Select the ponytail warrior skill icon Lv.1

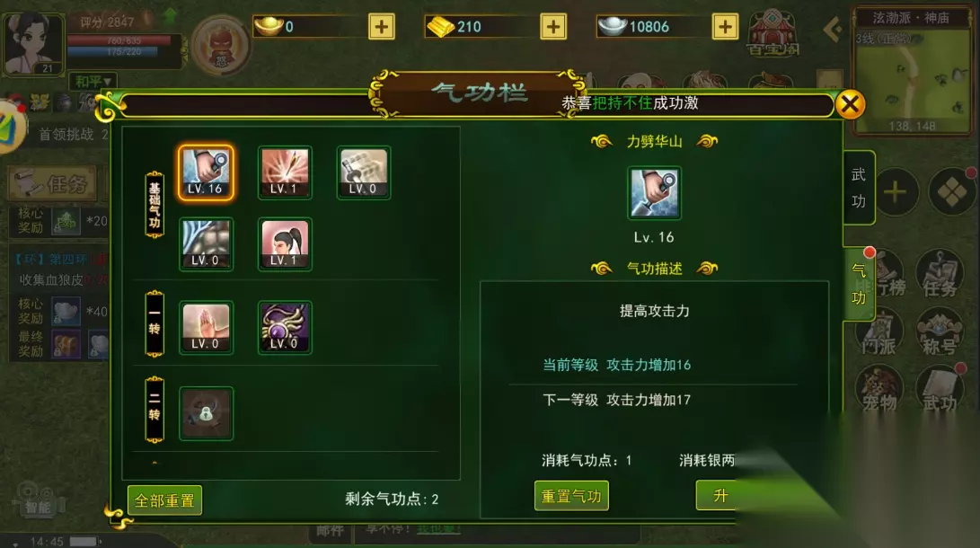tap(285, 244)
